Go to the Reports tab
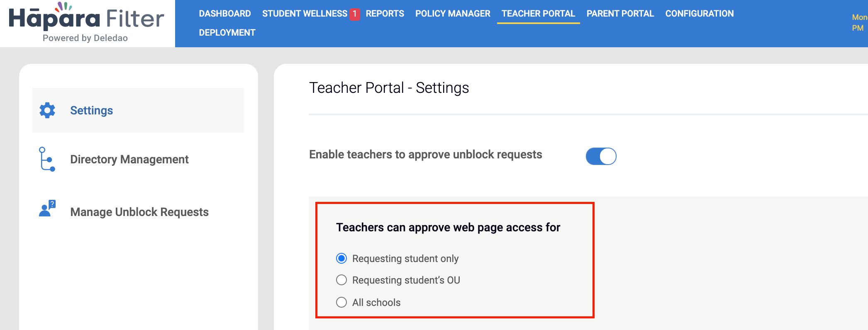The image size is (868, 330). pyautogui.click(x=385, y=14)
